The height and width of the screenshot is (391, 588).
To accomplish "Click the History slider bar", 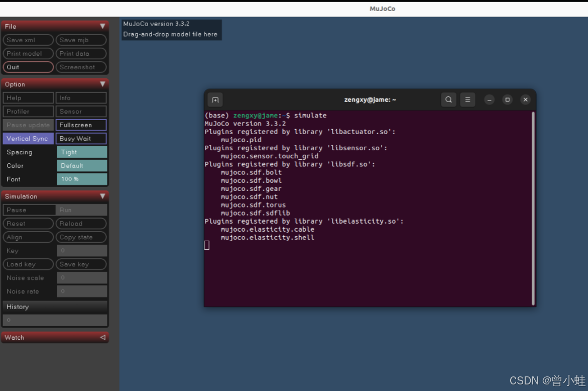I will [55, 320].
